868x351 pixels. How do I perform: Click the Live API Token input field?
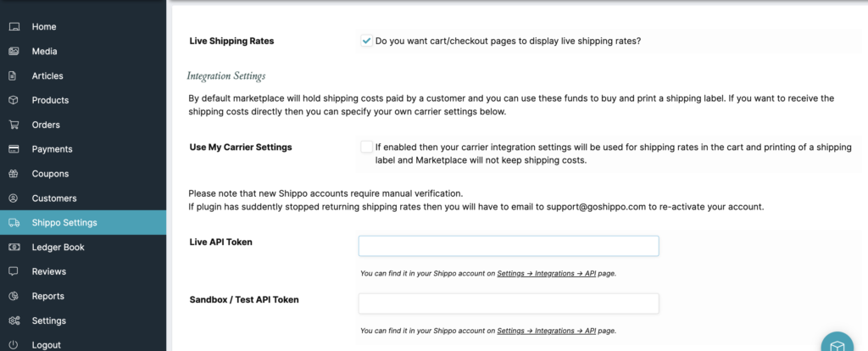509,246
